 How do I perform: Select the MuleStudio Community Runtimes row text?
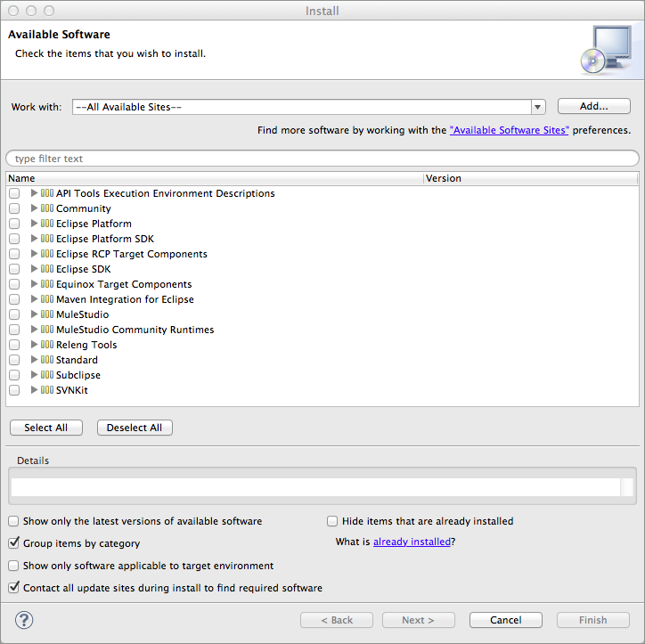click(135, 330)
